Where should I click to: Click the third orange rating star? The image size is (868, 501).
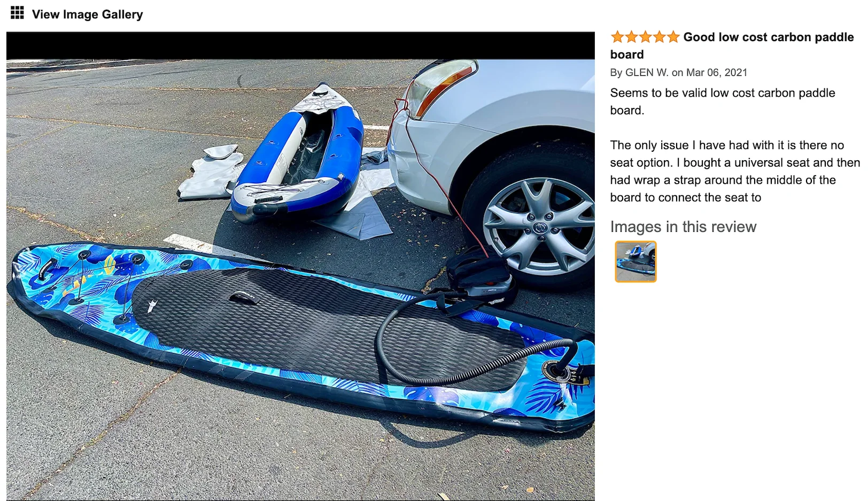tap(646, 37)
